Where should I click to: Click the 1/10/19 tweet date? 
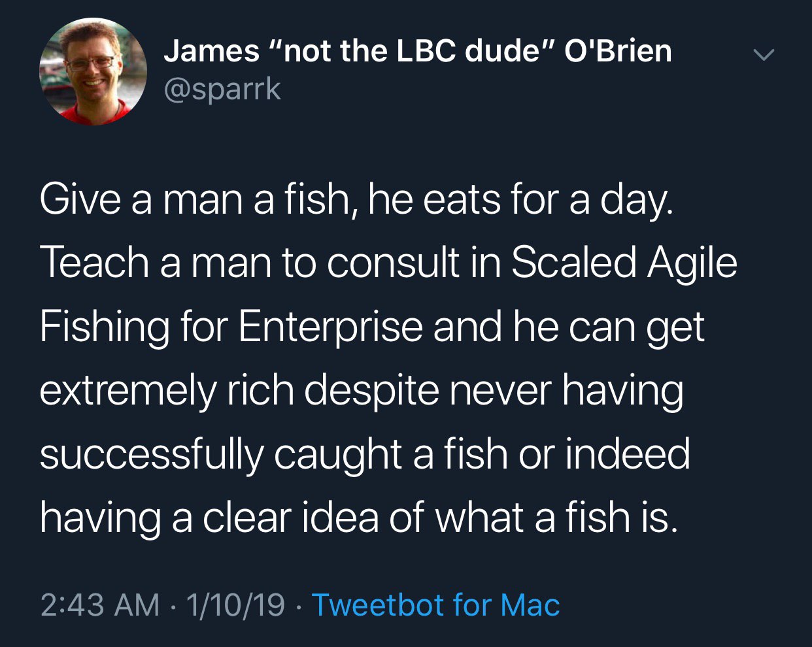coord(236,605)
